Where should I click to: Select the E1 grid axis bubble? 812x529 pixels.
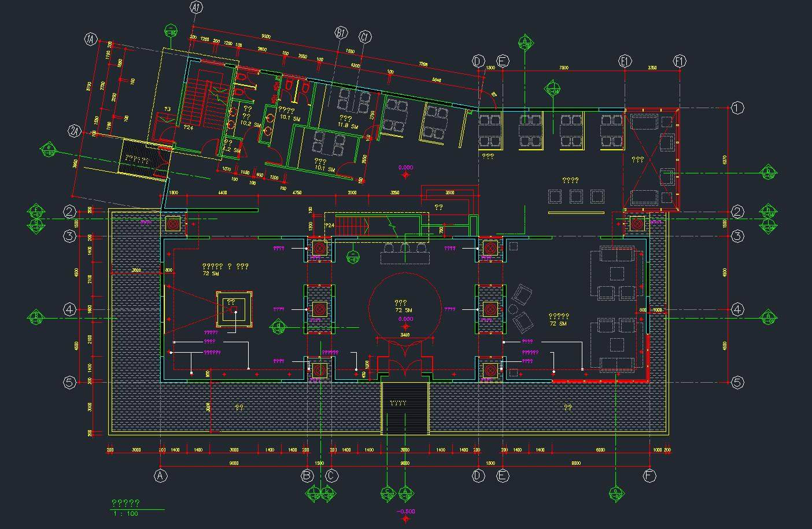point(625,61)
